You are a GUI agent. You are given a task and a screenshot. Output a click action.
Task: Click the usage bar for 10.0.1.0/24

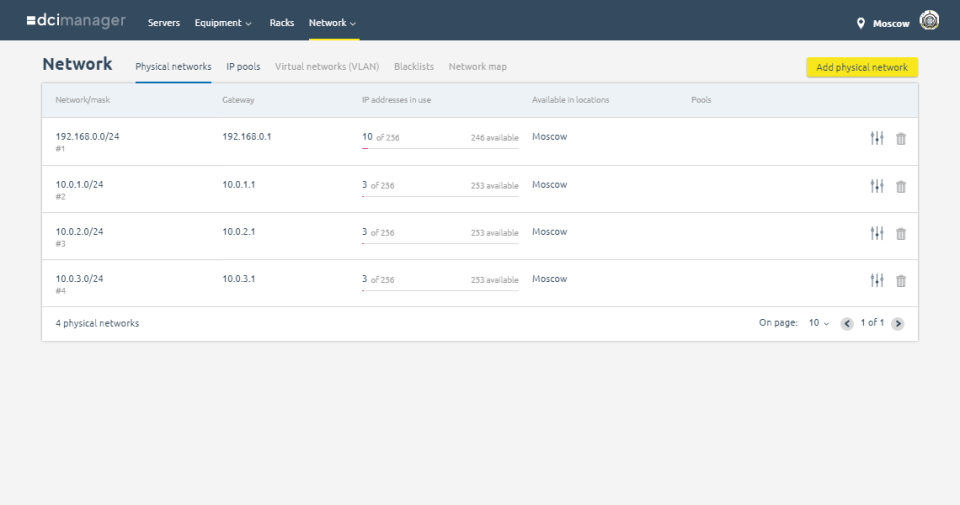(440, 196)
